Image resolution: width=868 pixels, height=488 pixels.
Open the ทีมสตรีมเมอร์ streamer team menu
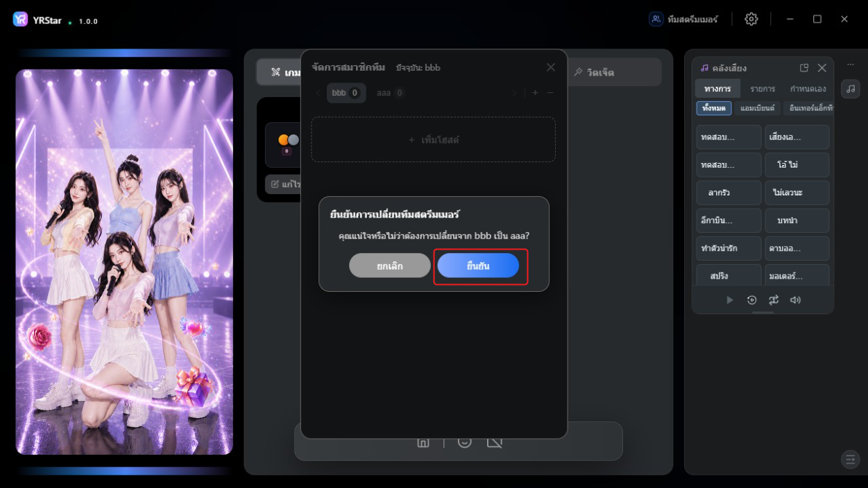tap(683, 19)
